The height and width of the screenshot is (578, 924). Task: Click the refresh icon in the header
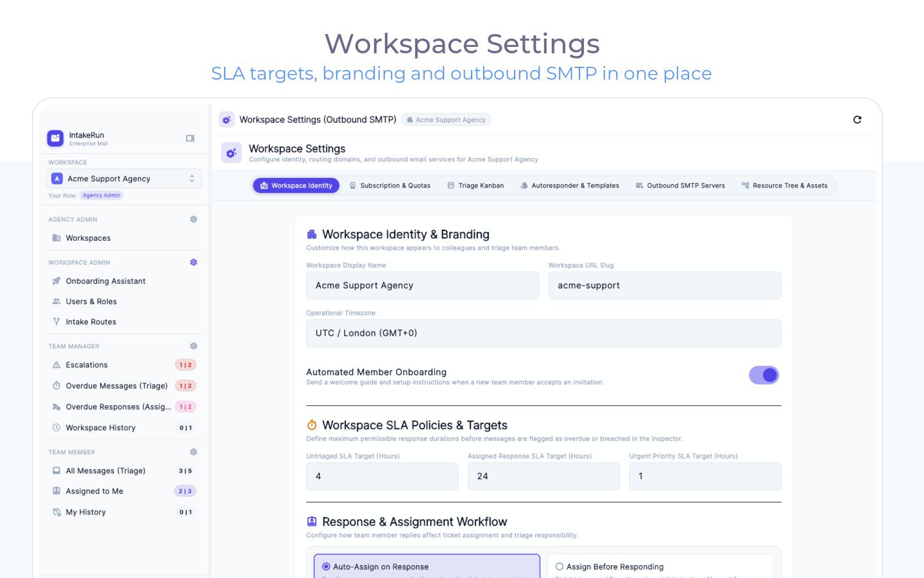[857, 119]
